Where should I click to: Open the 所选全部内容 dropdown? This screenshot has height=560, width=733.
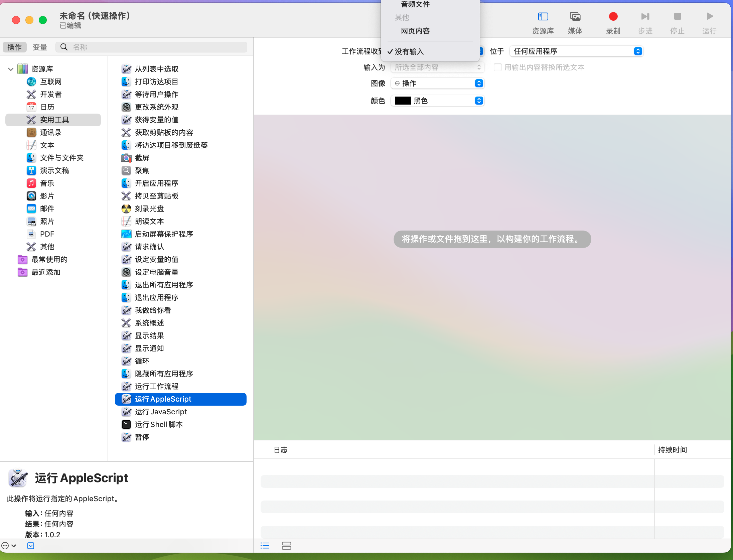click(437, 67)
